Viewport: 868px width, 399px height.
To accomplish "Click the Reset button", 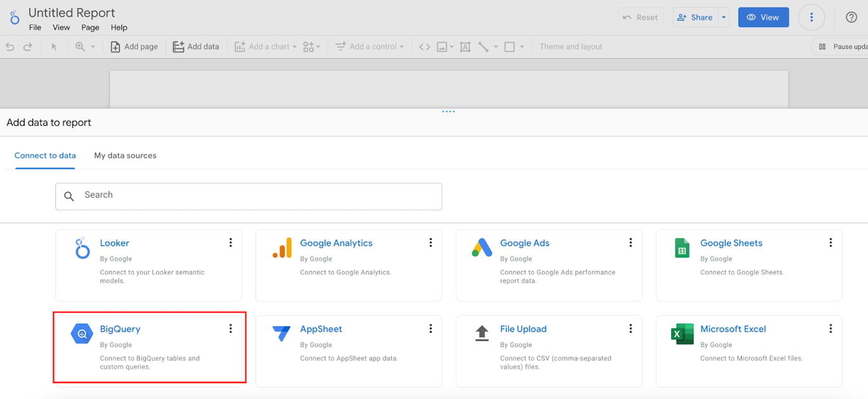I will click(641, 17).
